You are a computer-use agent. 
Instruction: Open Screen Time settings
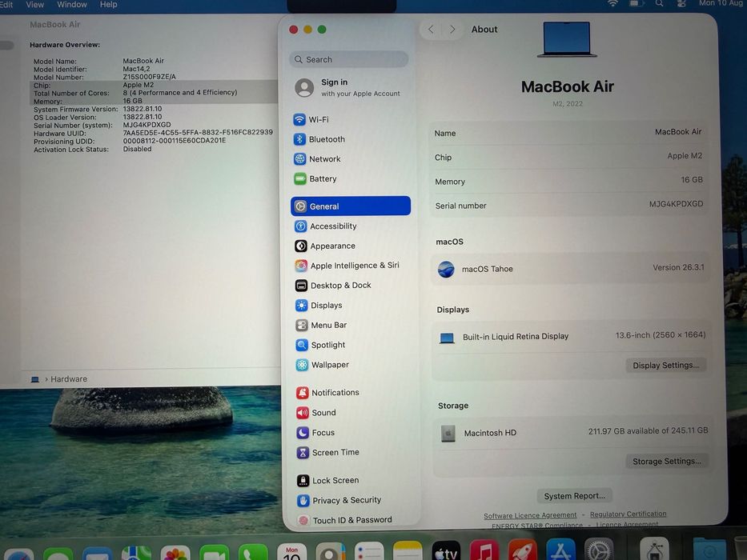tap(327, 452)
